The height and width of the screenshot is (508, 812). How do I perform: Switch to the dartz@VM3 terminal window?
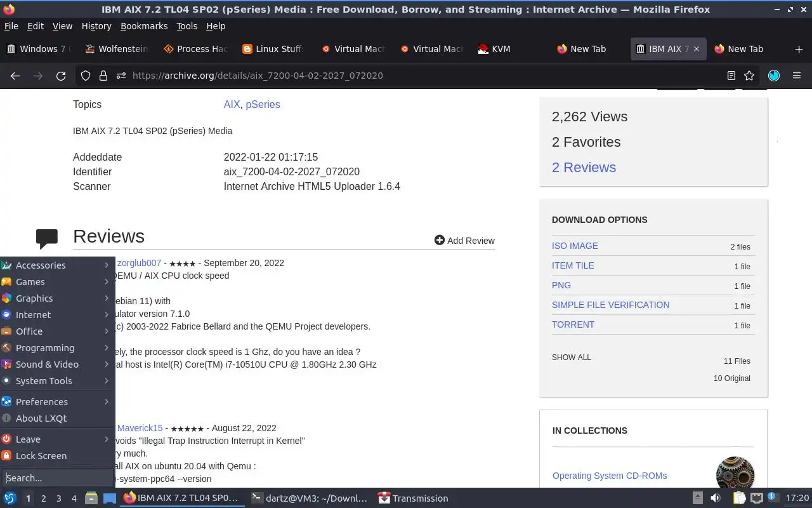click(310, 498)
